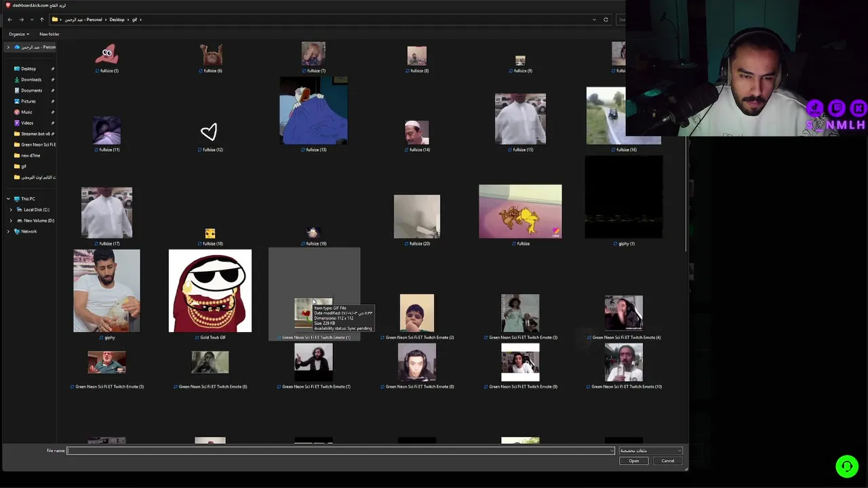Screen dimensions: 868x488
Task: Expand the Local Disk (C:) node
Action: point(11,209)
